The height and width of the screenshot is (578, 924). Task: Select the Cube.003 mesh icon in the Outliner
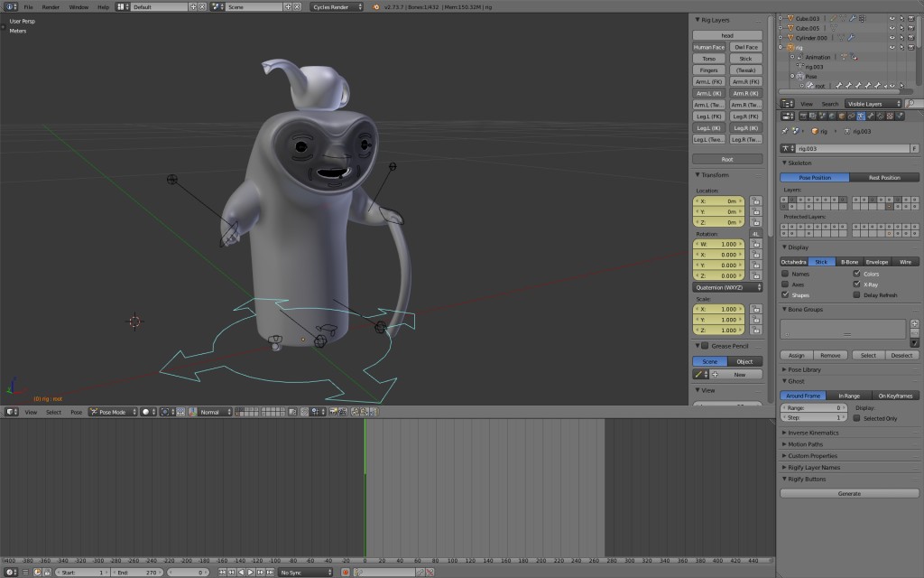click(790, 18)
